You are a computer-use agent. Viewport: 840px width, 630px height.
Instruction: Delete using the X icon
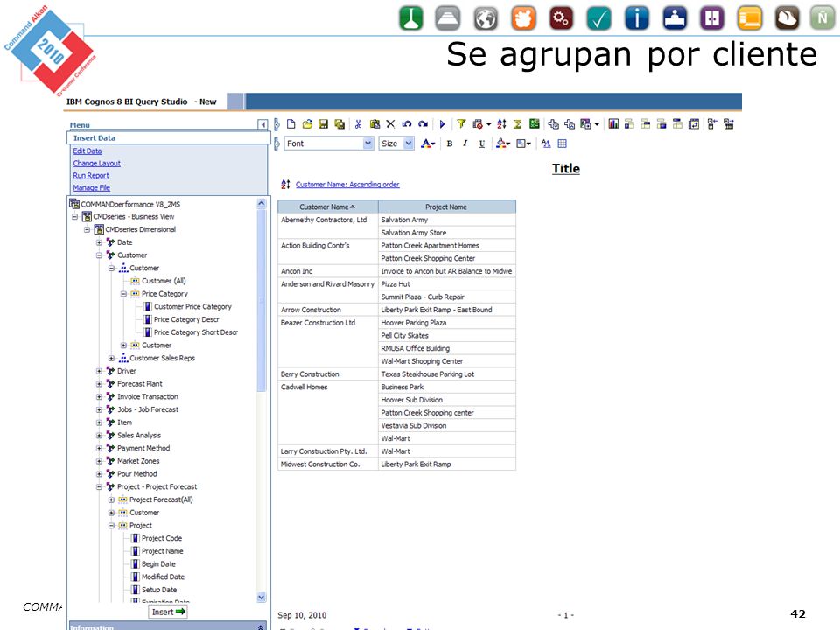[x=390, y=124]
